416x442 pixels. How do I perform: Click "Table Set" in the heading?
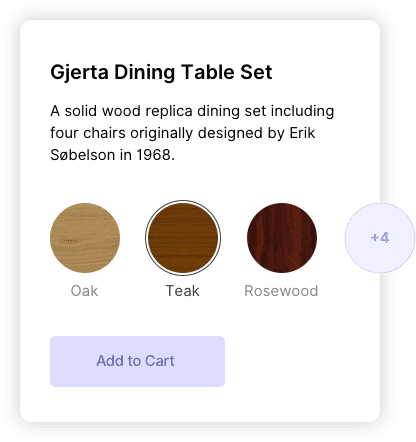pyautogui.click(x=227, y=72)
